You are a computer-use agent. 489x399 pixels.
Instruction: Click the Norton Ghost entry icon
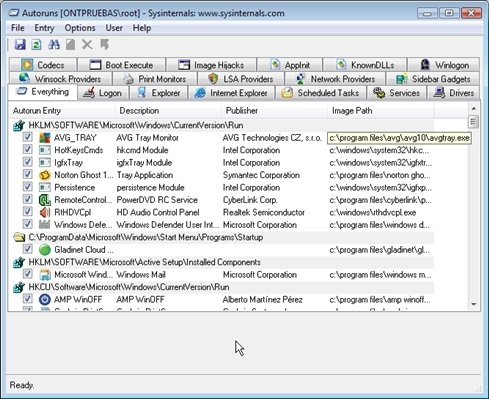(45, 175)
